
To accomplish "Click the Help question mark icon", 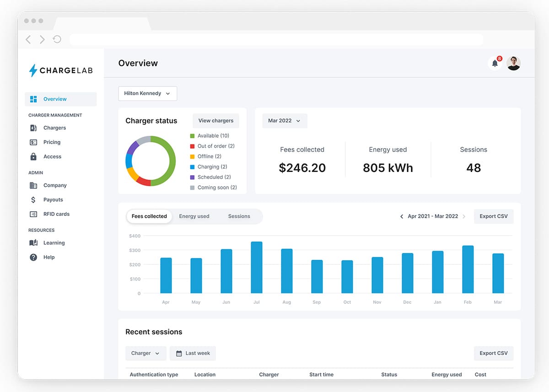I will pyautogui.click(x=33, y=258).
